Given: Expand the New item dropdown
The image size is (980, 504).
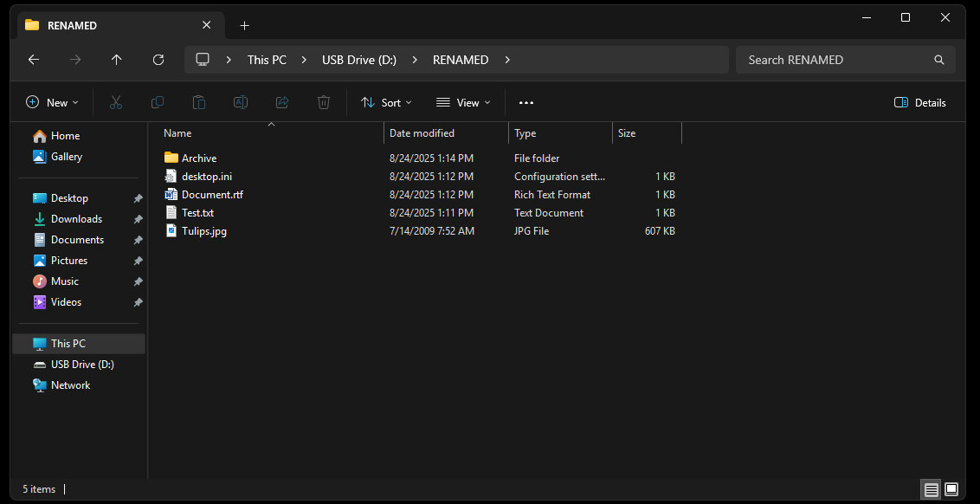Looking at the screenshot, I should tap(53, 102).
